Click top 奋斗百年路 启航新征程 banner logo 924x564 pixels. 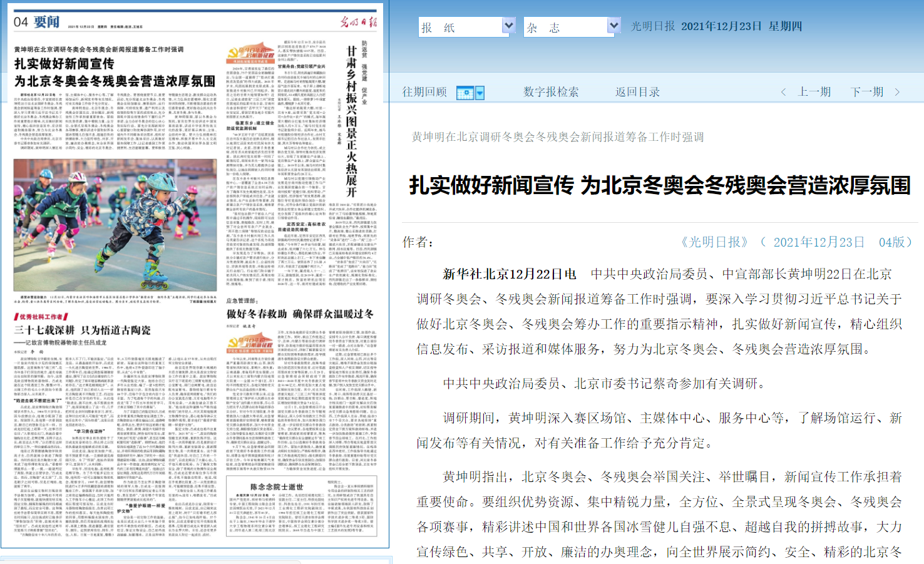(250, 54)
